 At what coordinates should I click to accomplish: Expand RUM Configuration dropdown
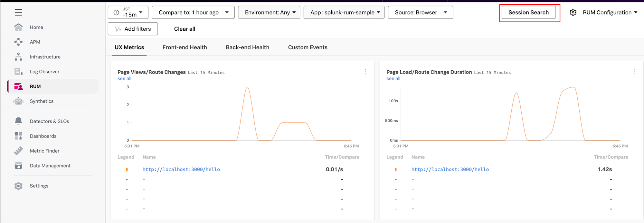coord(610,12)
